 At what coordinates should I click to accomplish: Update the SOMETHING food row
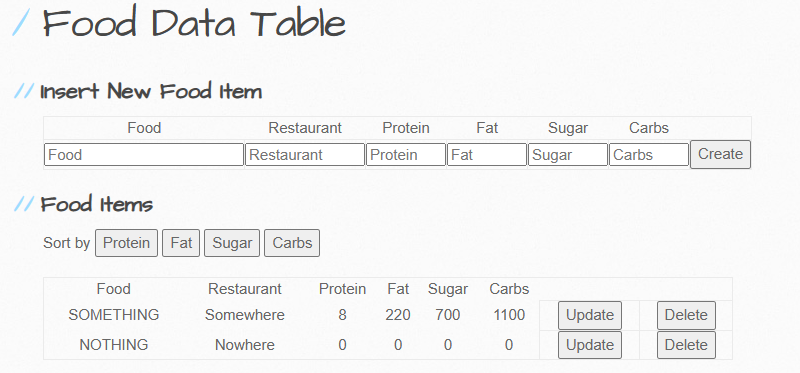(x=590, y=315)
